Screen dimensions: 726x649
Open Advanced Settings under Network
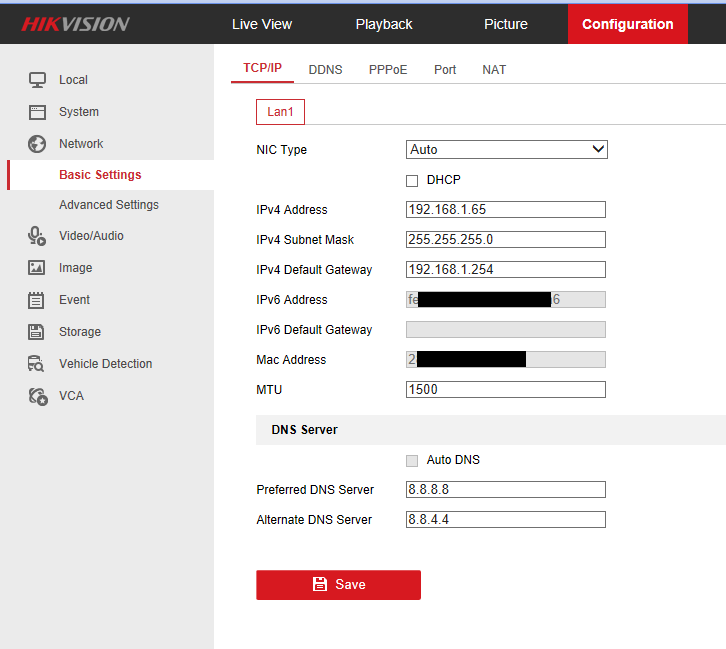pyautogui.click(x=108, y=205)
